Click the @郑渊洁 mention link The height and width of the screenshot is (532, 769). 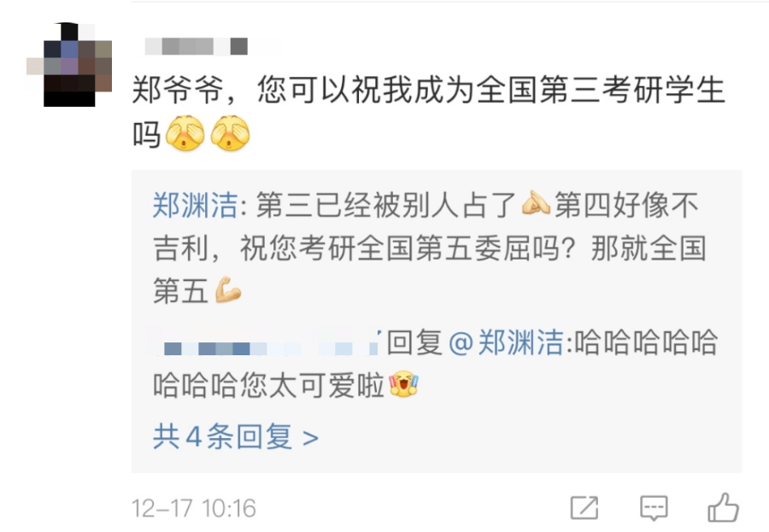506,342
